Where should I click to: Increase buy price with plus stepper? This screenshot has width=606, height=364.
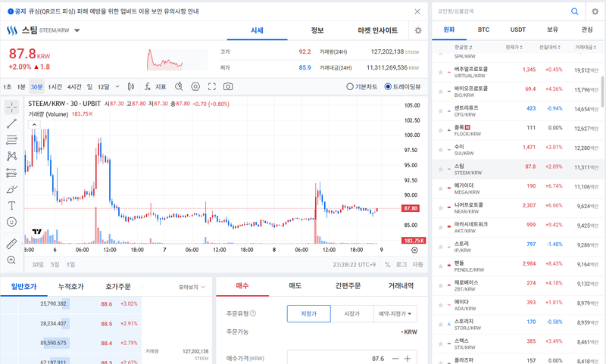coord(408,359)
